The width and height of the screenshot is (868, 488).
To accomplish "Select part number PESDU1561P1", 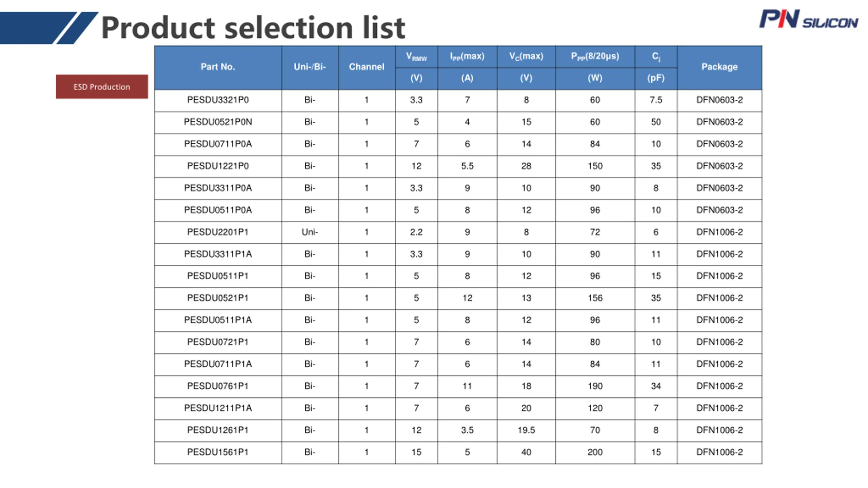I will point(218,452).
